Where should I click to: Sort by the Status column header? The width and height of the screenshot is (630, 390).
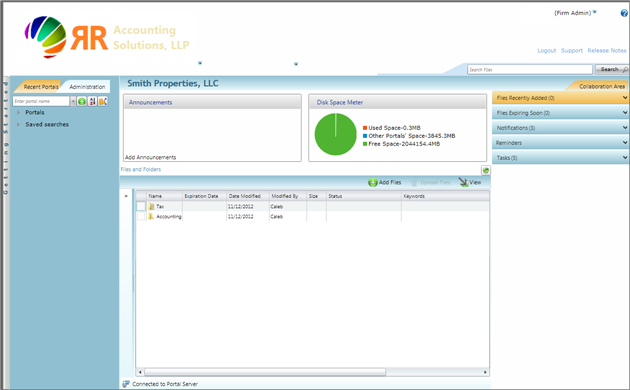pos(364,196)
